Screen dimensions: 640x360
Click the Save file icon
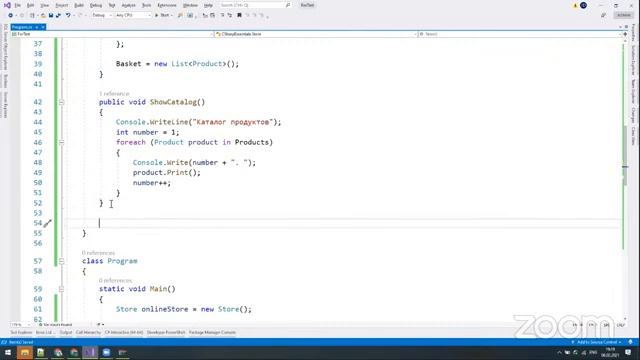(x=51, y=15)
